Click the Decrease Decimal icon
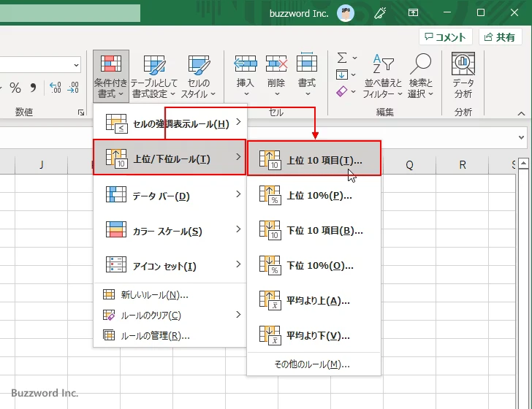The image size is (532, 409). [73, 88]
